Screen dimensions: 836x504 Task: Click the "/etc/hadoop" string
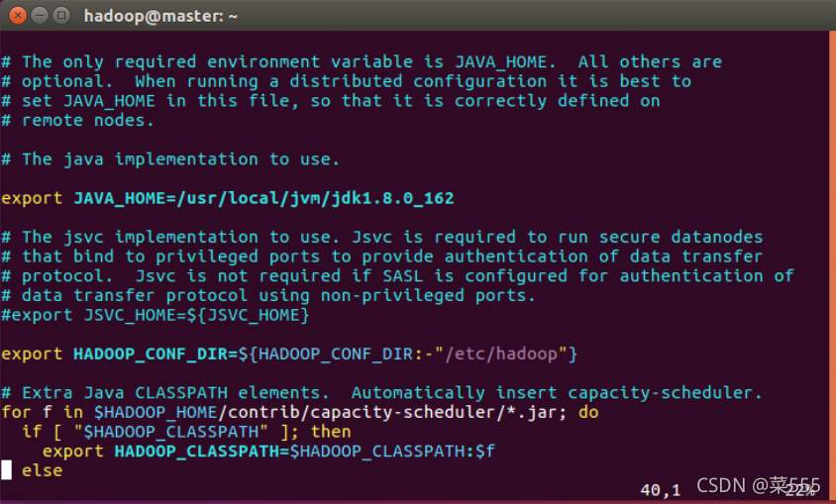(501, 353)
